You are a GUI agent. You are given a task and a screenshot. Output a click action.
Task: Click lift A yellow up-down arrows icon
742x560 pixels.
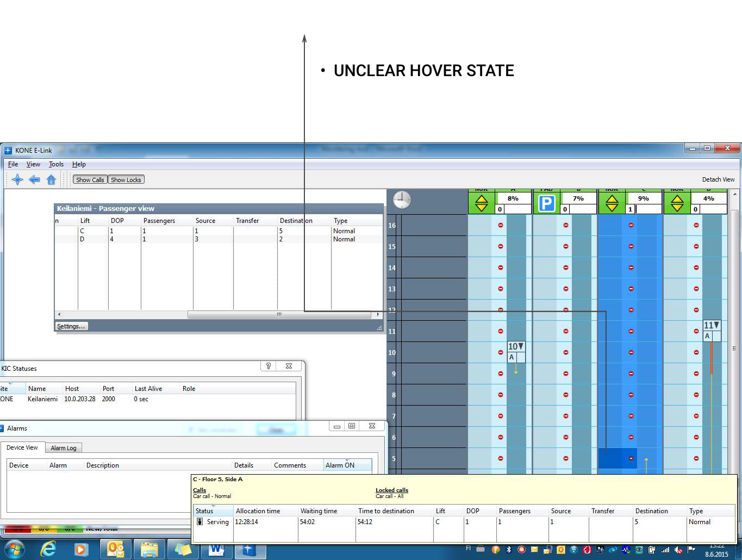(x=482, y=204)
